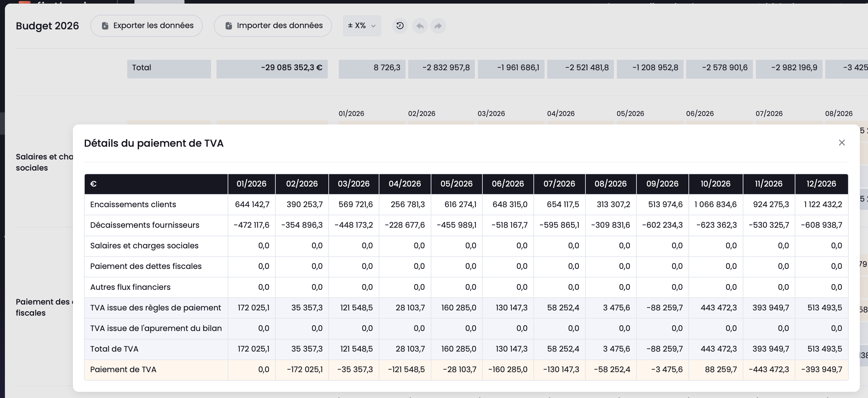Select the 12/2026 column header in dialog
Screen dimensions: 868x398
tap(821, 184)
